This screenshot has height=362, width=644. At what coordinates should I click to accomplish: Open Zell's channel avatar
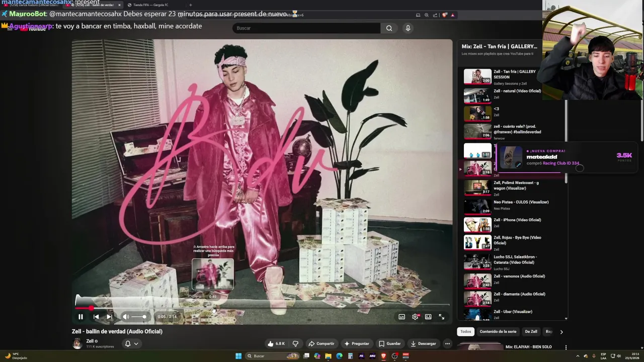[77, 343]
